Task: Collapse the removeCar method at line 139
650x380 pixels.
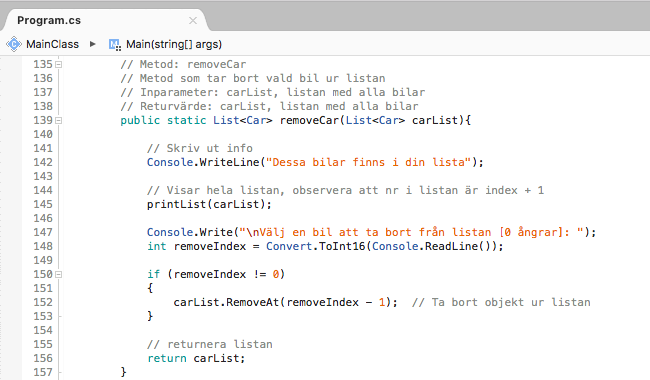Action: click(58, 120)
